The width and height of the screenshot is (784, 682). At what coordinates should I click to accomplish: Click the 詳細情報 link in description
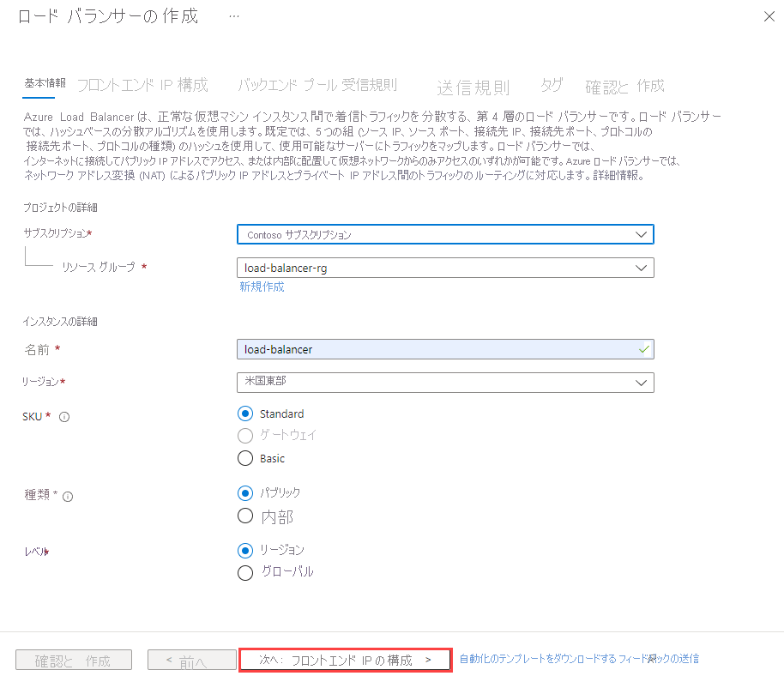tap(618, 176)
